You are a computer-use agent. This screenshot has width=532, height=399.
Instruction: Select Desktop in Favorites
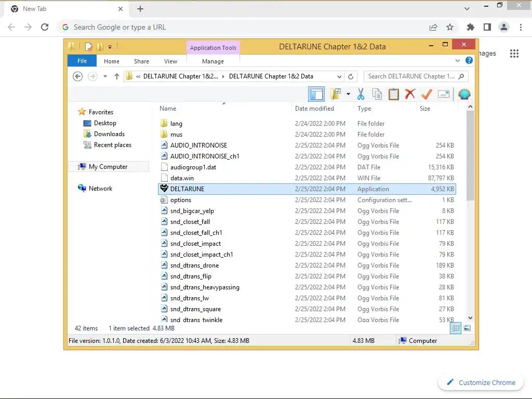point(105,123)
